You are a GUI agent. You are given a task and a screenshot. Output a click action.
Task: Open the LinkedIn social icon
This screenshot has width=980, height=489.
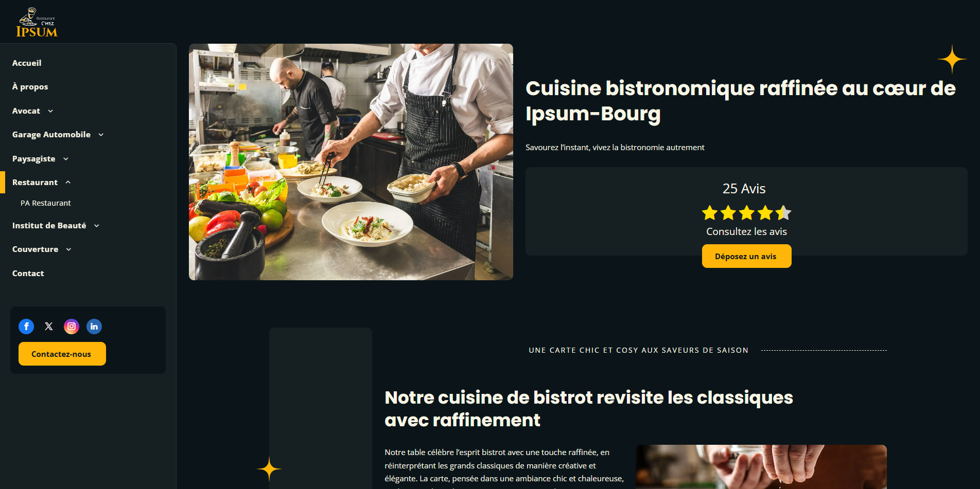click(x=94, y=327)
